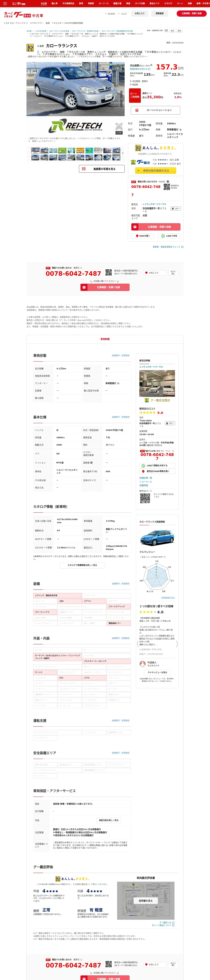This screenshot has width=210, height=980.
Task: Go to next review with right arrow
Action: tap(177, 644)
